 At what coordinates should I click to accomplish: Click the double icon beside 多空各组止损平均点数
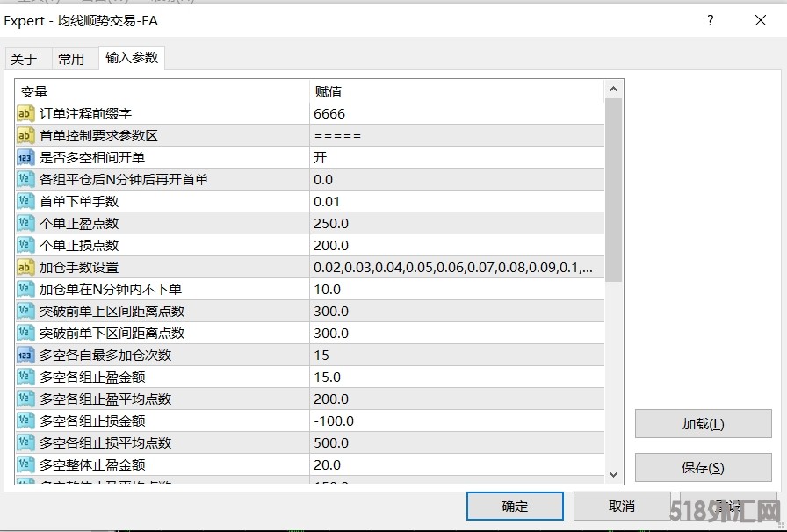click(25, 442)
